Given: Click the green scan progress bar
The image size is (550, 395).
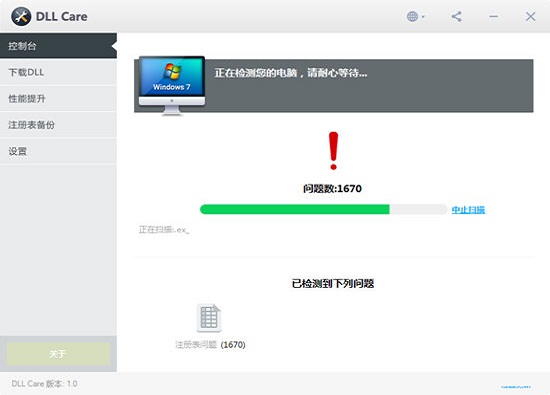Looking at the screenshot, I should click(323, 209).
